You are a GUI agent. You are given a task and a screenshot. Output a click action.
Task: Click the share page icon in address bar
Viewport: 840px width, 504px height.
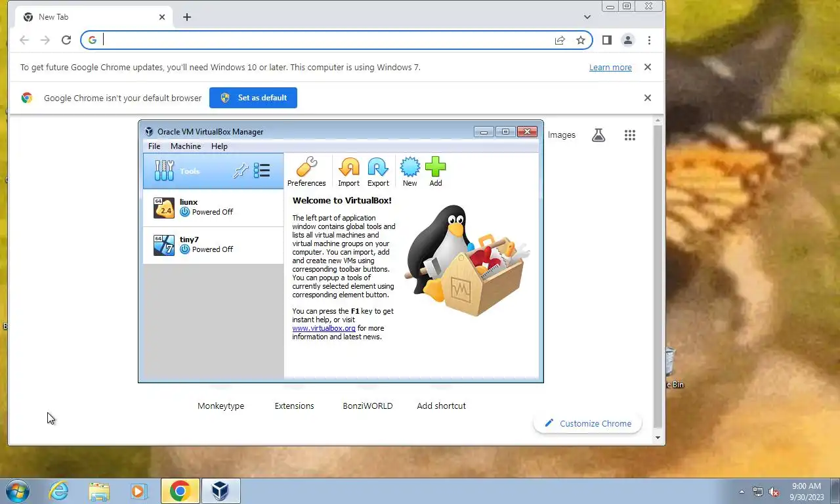560,40
